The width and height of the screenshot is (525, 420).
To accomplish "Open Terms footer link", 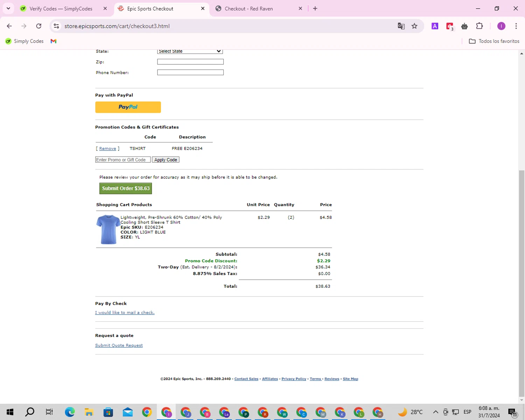I will tap(315, 379).
